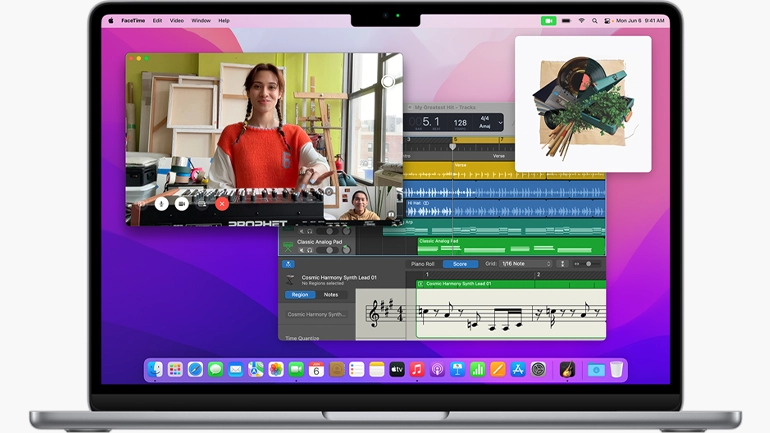Adjust the editor horizontal zoom slider
This screenshot has width=770, height=433.
point(587,264)
